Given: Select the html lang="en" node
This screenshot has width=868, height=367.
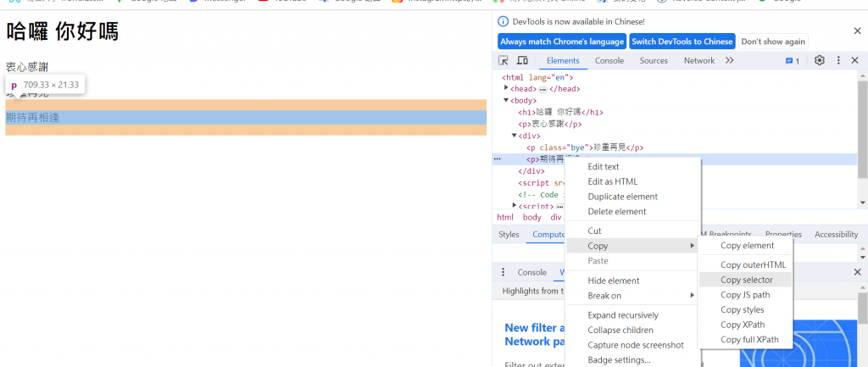Looking at the screenshot, I should click(x=537, y=77).
